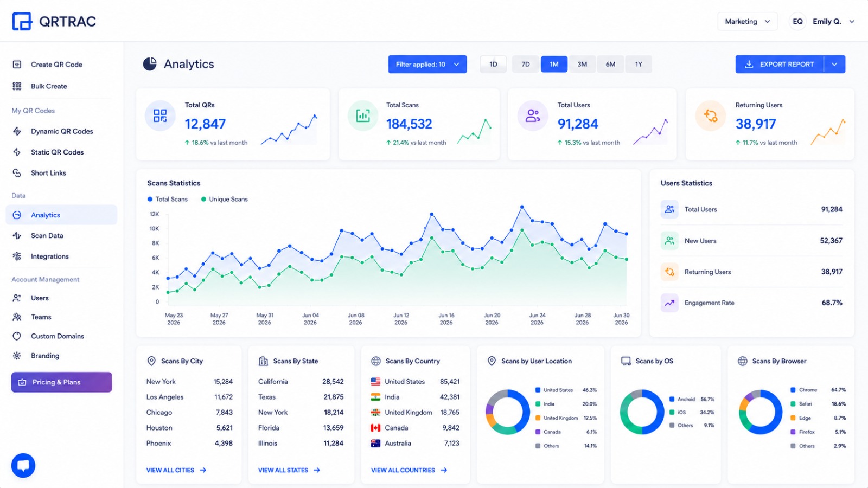Follow the VIEW ALL COUNTRIES link
The height and width of the screenshot is (488, 868).
[409, 470]
